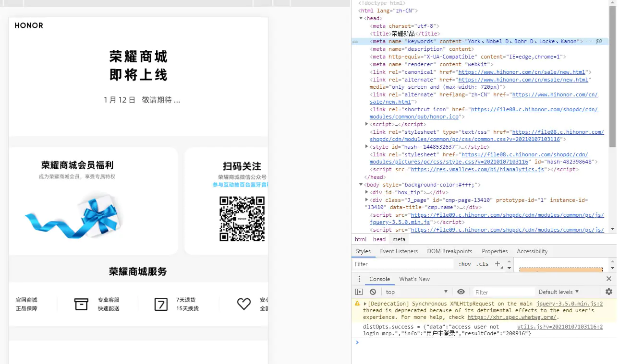Focus the Styles pane Filter field
Image resolution: width=619 pixels, height=364 pixels.
(403, 264)
